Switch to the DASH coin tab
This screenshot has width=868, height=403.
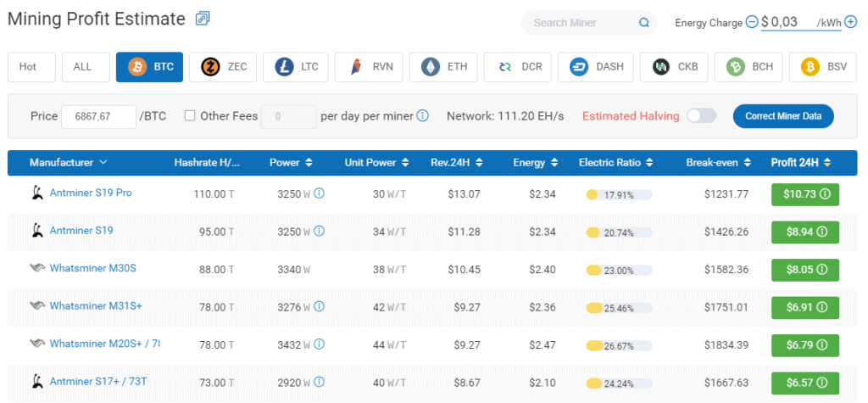coord(595,67)
